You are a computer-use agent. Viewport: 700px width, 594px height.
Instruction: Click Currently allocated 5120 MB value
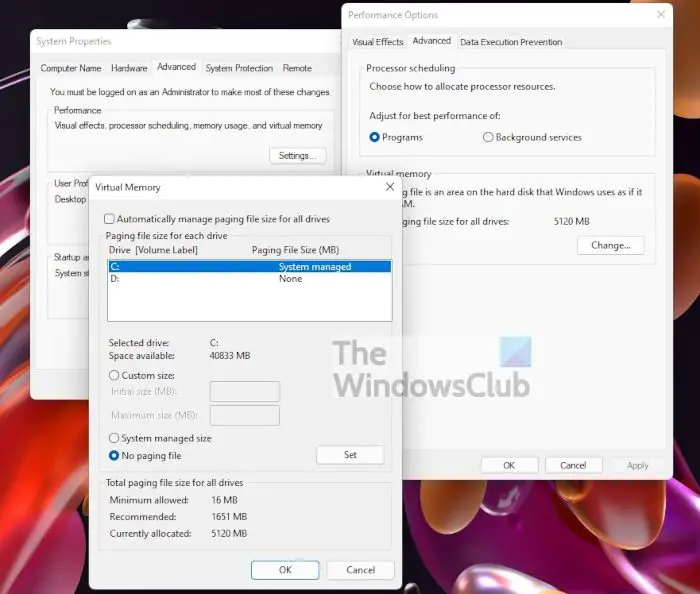229,534
